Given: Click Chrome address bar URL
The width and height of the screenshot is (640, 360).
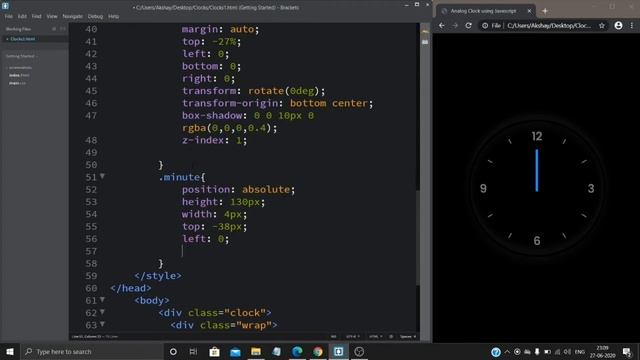Looking at the screenshot, I should [549, 25].
